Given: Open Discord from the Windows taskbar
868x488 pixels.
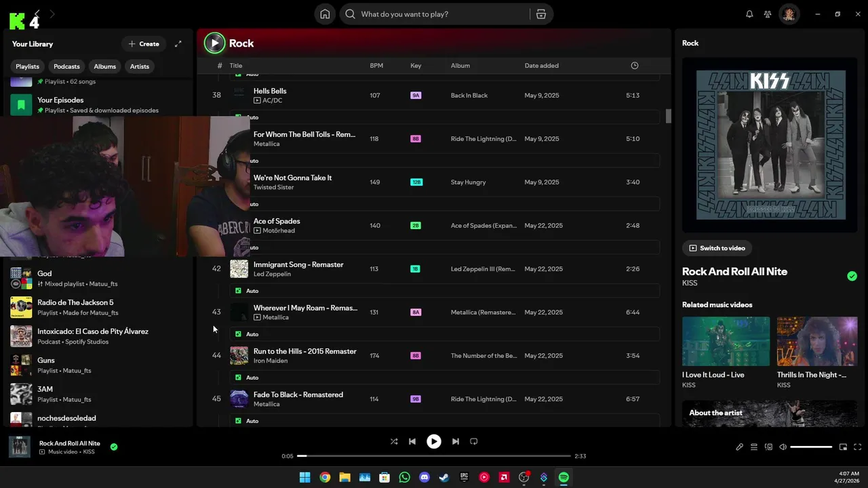Looking at the screenshot, I should [425, 477].
